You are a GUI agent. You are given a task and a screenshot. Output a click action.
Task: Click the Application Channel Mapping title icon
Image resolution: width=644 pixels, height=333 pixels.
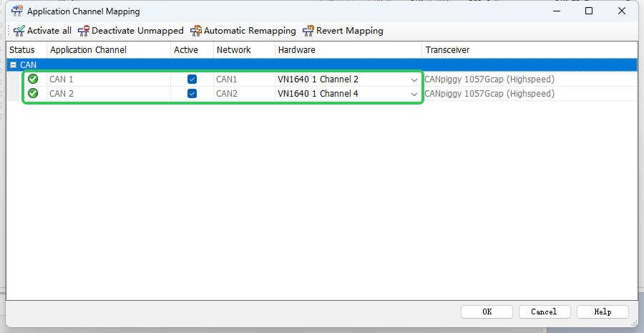tap(17, 11)
